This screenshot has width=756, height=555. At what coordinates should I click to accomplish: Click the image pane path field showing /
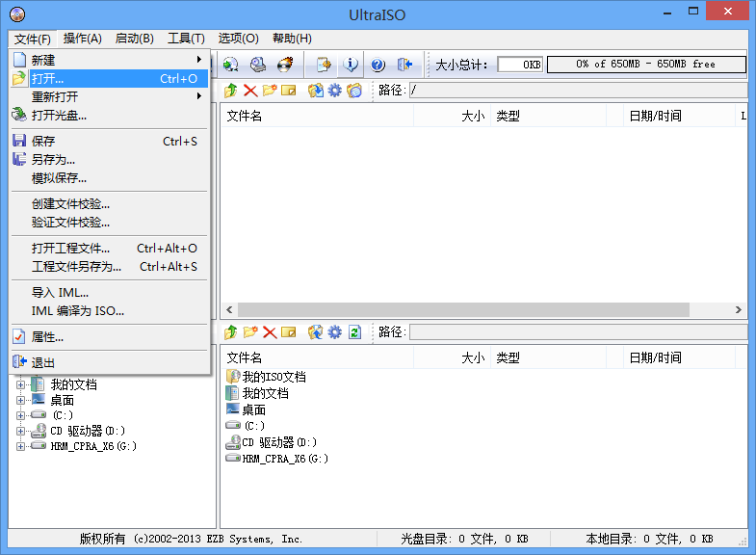(x=579, y=91)
